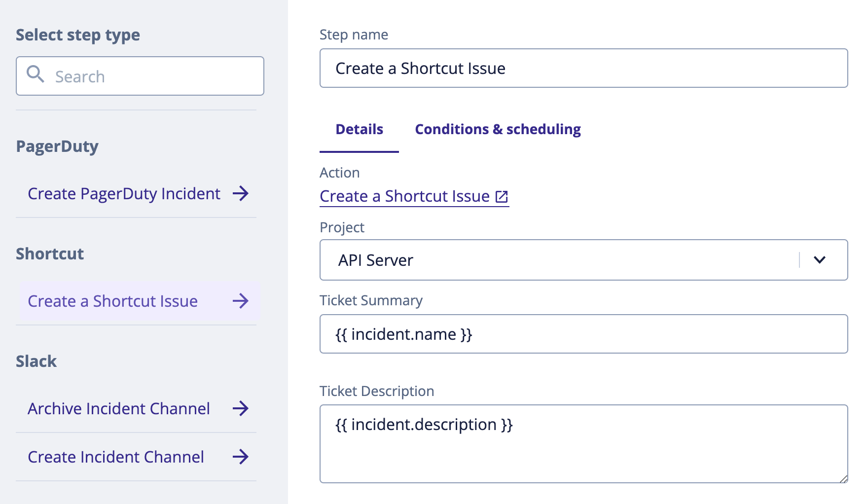The height and width of the screenshot is (504, 867).
Task: Click the Ticket Description resize handle
Action: [x=843, y=478]
